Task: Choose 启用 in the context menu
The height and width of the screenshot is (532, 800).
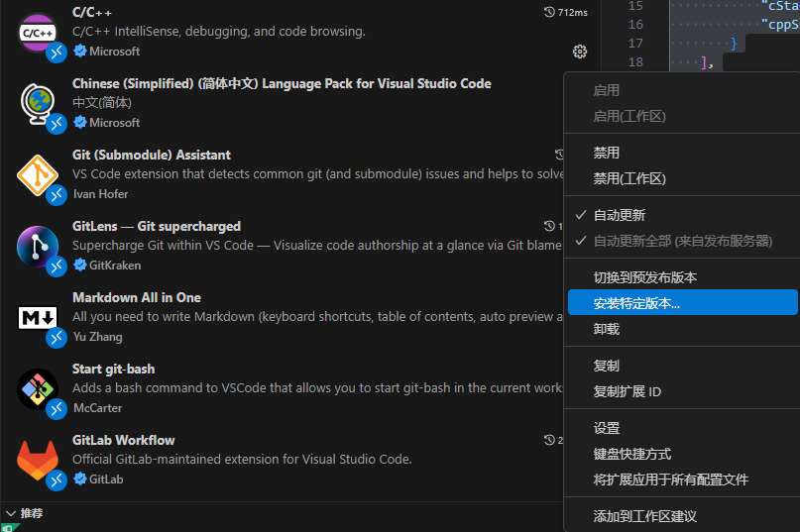Action: point(682,90)
